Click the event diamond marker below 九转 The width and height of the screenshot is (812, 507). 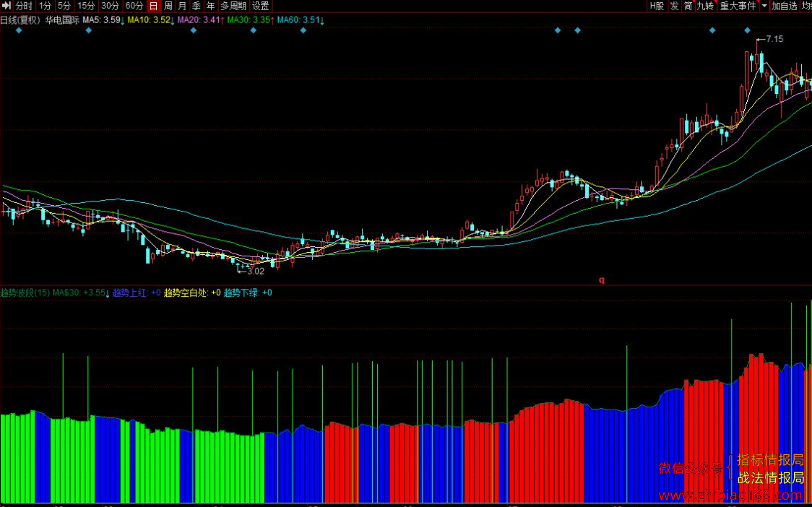[x=712, y=30]
